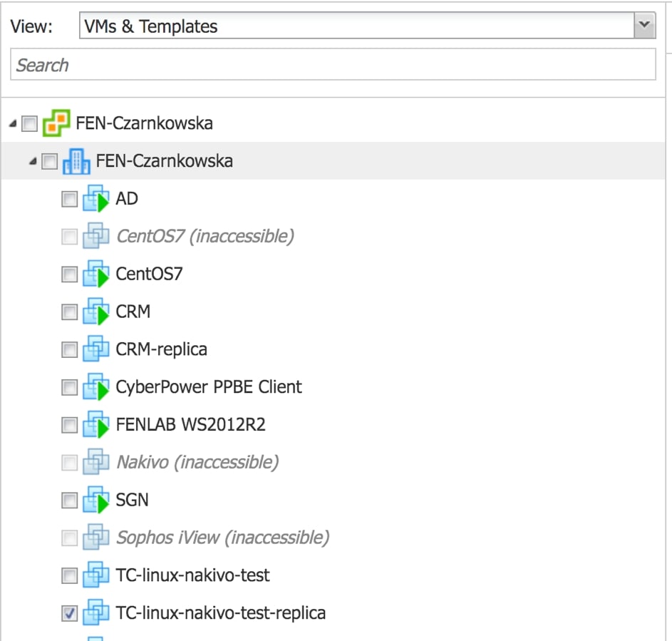Tick the checkbox for running CentOS7 VM
The image size is (672, 641).
click(x=69, y=275)
